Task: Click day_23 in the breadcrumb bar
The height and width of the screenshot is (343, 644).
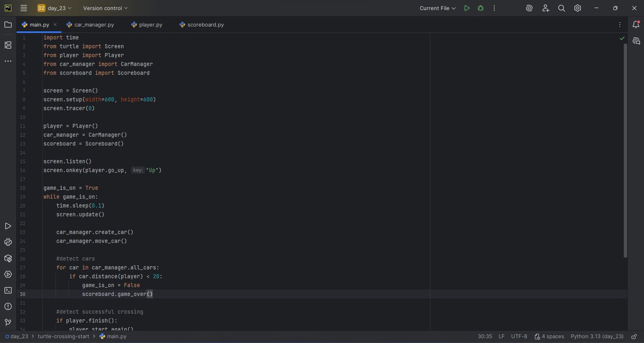Action: point(18,337)
